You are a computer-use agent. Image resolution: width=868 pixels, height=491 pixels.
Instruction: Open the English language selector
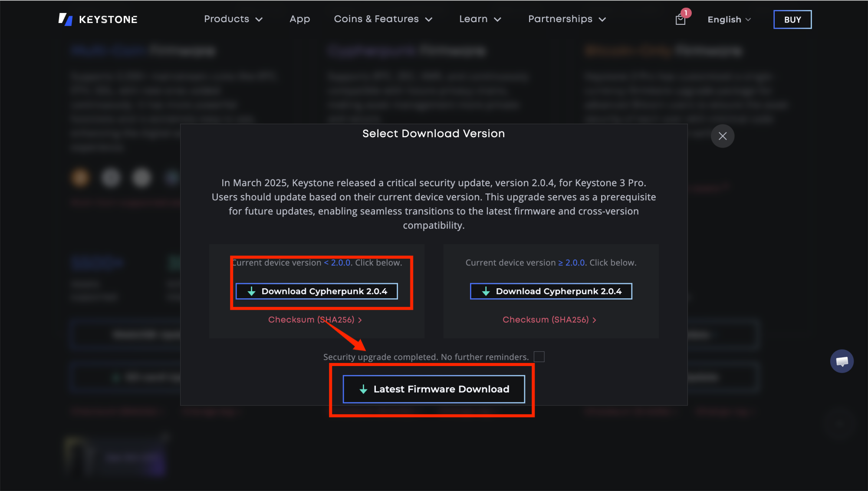pos(729,20)
